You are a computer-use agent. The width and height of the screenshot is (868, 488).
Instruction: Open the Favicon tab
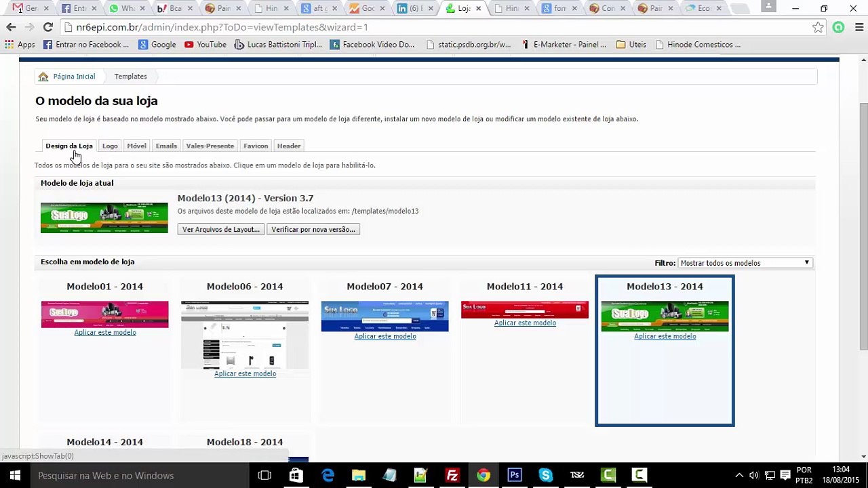(x=256, y=146)
